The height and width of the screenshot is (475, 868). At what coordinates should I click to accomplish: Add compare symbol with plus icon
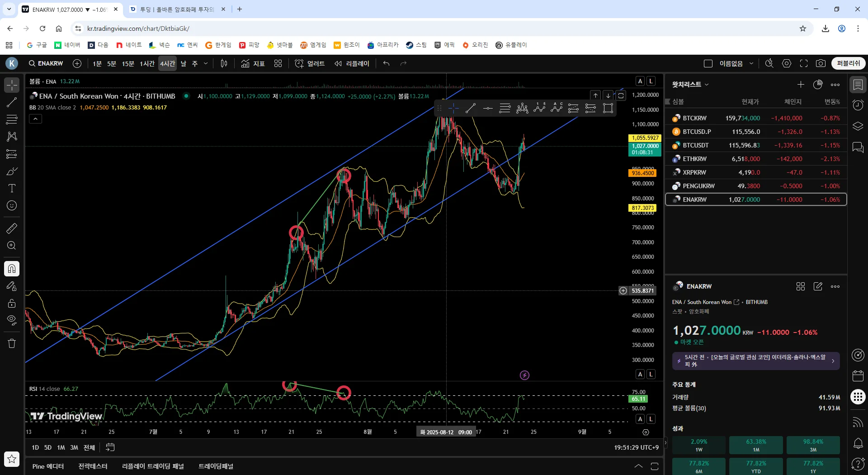coord(77,64)
